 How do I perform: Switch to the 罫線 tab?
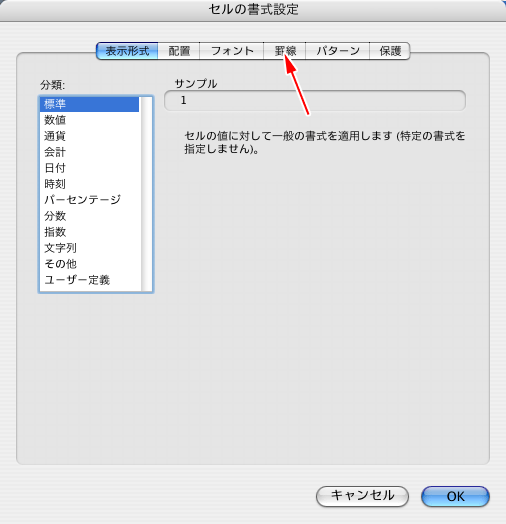285,51
